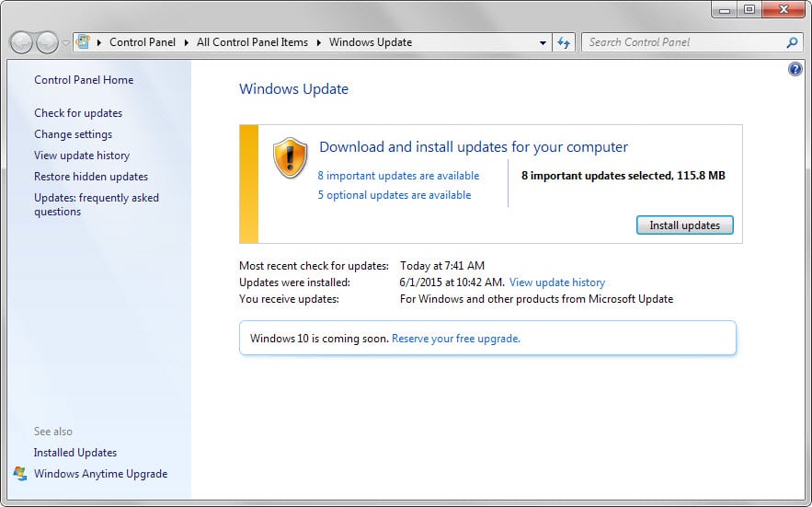Screen dimensions: 812x507
Task: Open 8 important updates are available
Action: 398,176
